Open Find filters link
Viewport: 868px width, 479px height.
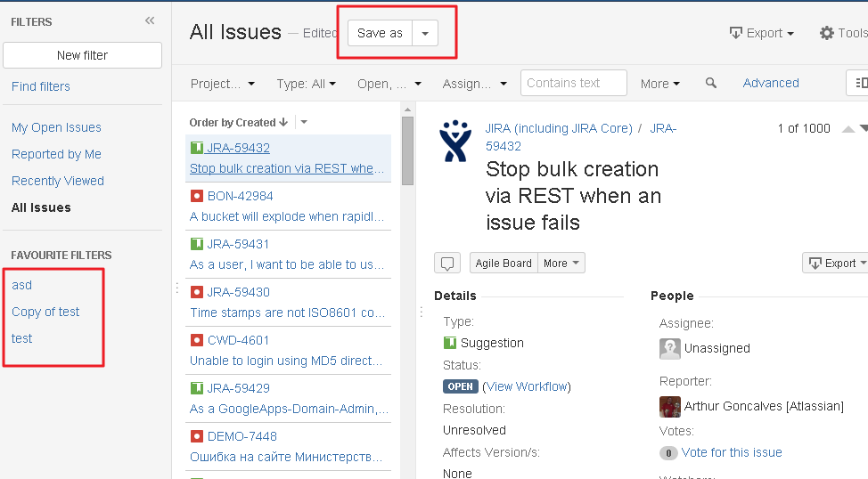click(41, 86)
